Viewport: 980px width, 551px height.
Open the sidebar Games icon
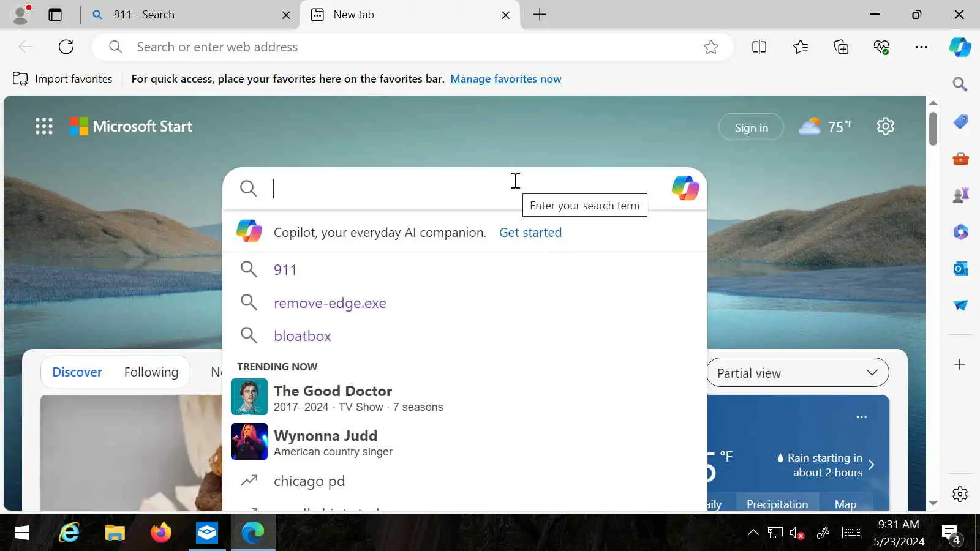(960, 195)
